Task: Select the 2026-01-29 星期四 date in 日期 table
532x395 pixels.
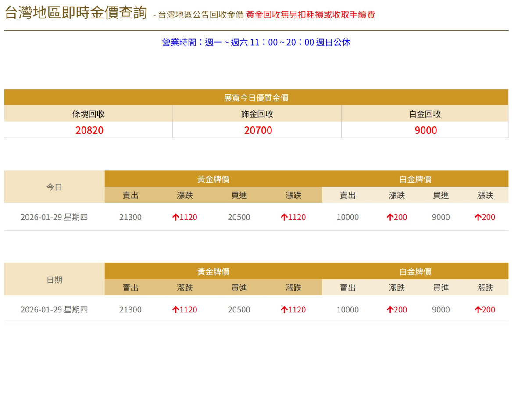Action: pos(54,310)
